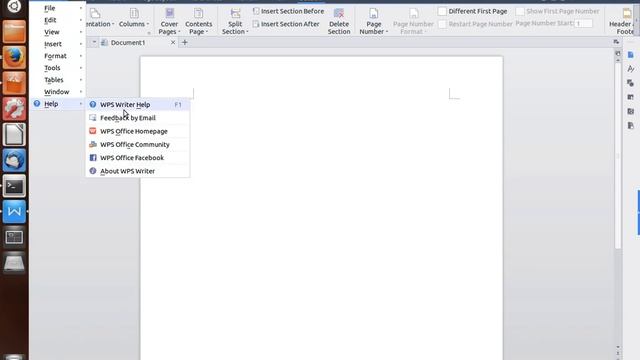The width and height of the screenshot is (640, 360).
Task: Open the Cover Pages gallery
Action: coord(169,21)
